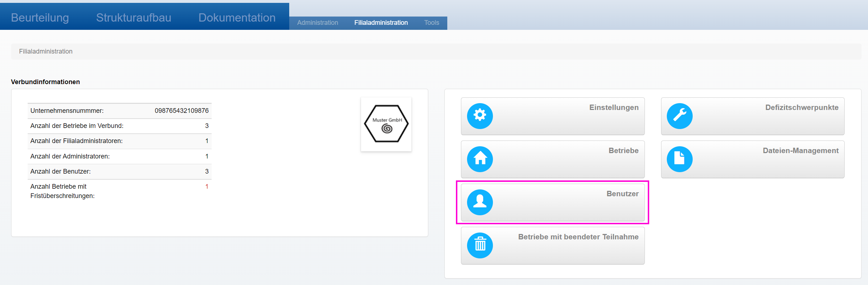Click 'Anzahl der Betriebe im Verbund:' label

(x=77, y=126)
